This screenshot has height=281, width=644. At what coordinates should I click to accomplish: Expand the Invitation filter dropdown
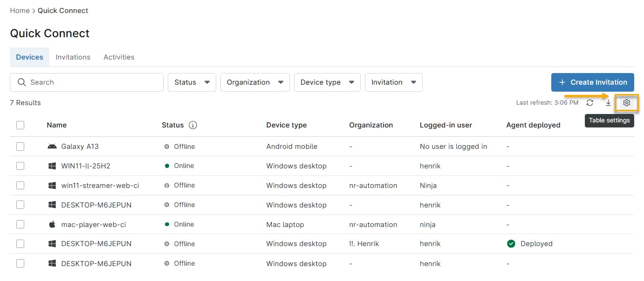pyautogui.click(x=394, y=82)
